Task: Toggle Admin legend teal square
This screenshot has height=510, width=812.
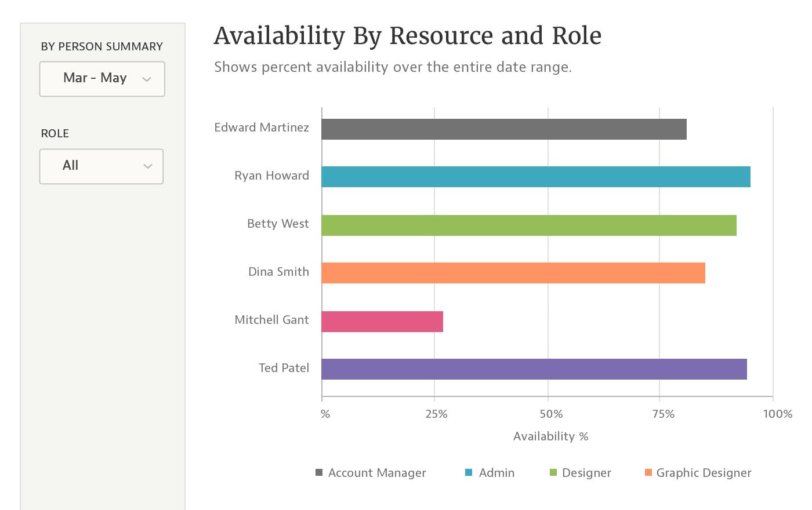Action: click(469, 472)
